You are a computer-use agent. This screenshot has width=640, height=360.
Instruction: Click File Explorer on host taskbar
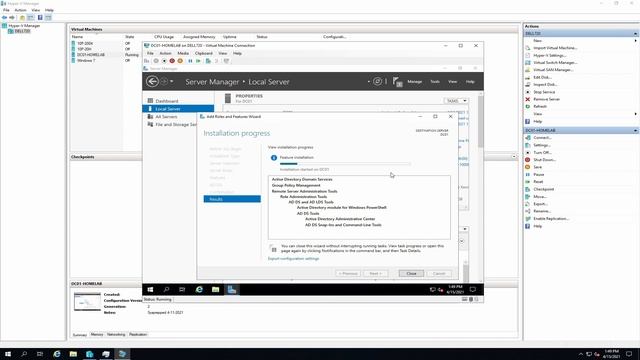pyautogui.click(x=73, y=354)
